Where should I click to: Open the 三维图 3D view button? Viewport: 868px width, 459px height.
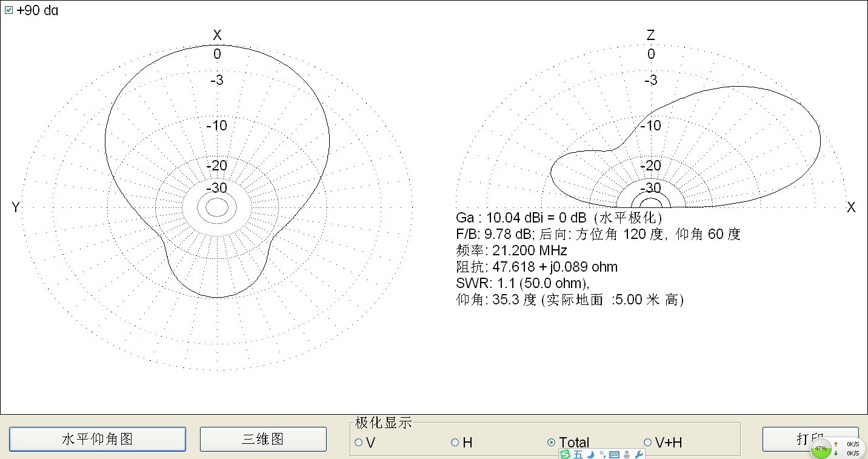[263, 439]
